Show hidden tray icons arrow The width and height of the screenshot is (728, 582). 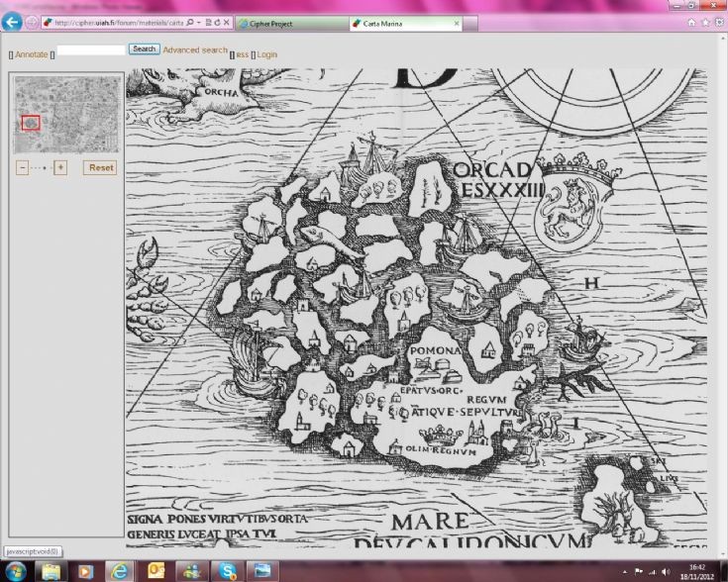coord(625,572)
